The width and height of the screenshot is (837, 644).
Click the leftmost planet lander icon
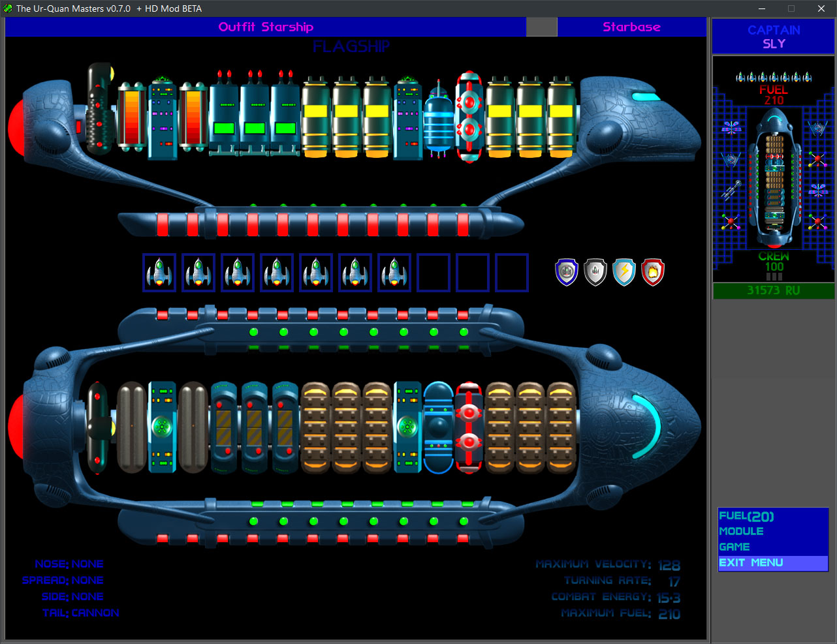pos(159,272)
